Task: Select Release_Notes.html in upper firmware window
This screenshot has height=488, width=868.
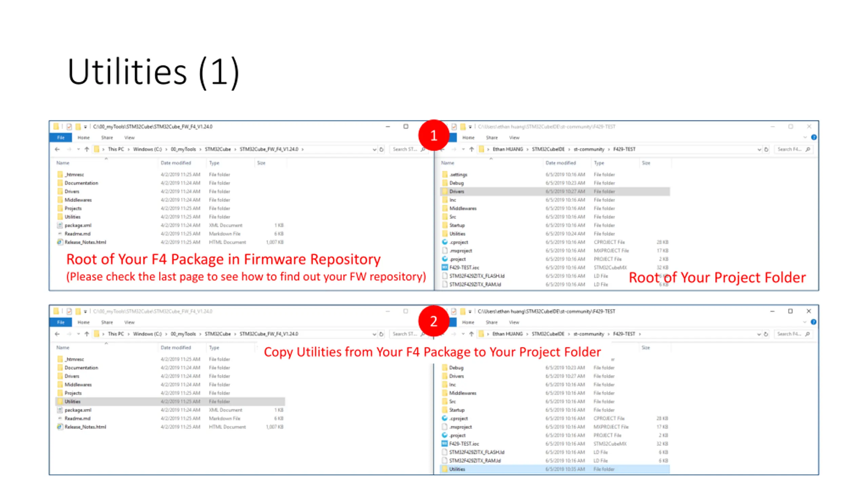Action: (x=85, y=242)
